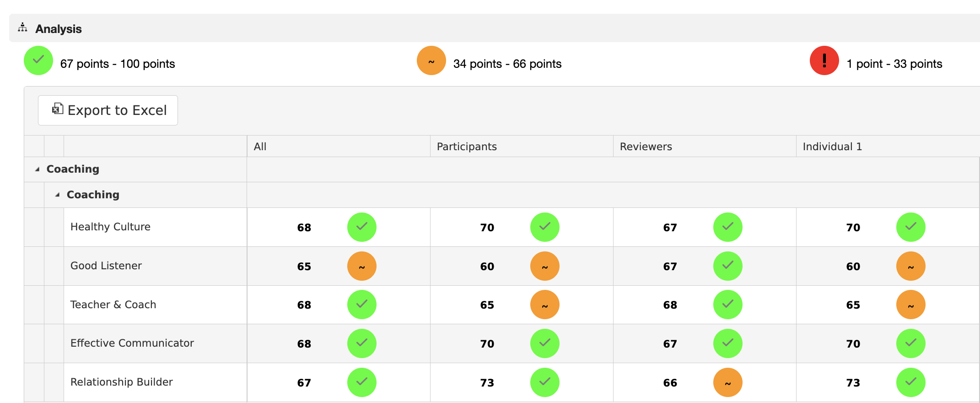Screen dimensions: 980x403
Task: Click the Excel file icon in export button
Action: click(58, 109)
